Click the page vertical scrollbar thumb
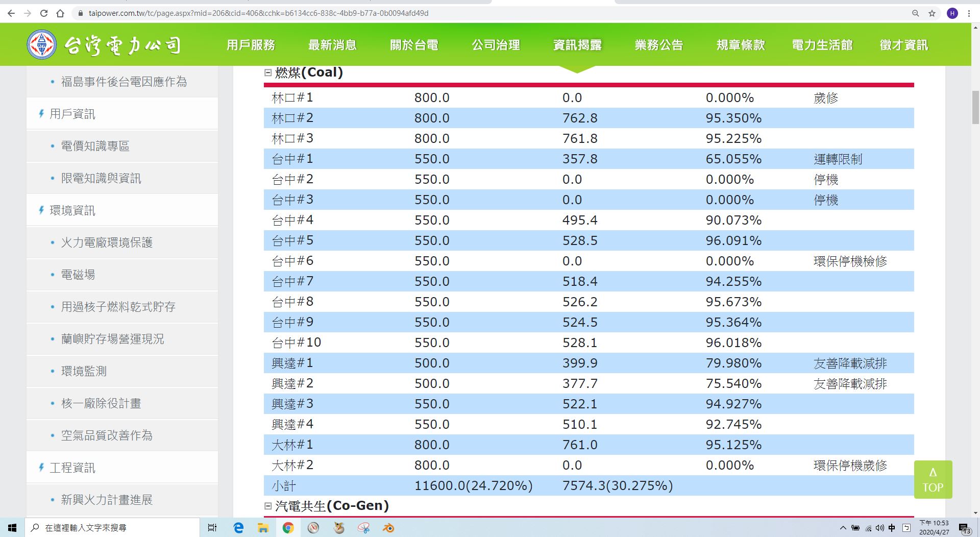Screen dimensions: 980x537 (975, 107)
